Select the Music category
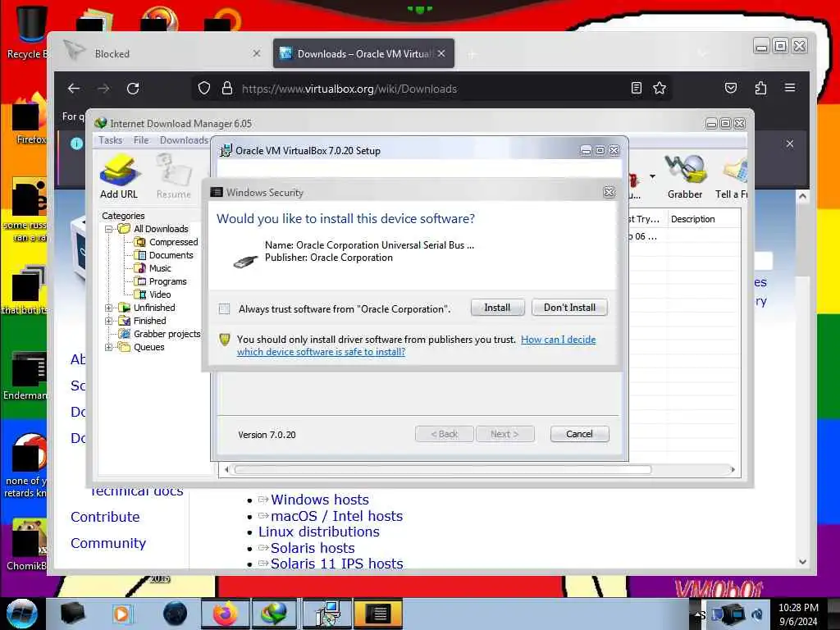 pos(153,268)
